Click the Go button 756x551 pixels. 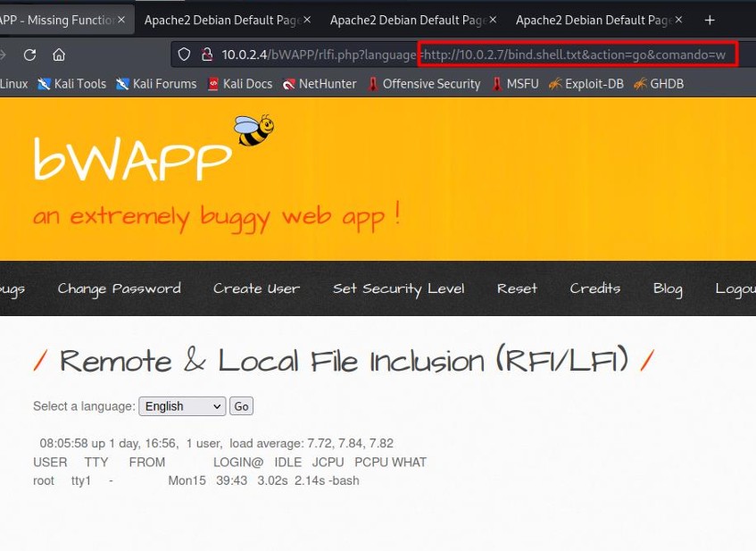click(x=241, y=406)
